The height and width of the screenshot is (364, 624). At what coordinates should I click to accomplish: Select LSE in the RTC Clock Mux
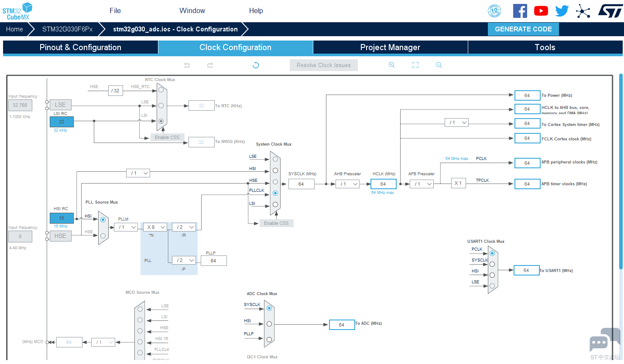[x=161, y=105]
